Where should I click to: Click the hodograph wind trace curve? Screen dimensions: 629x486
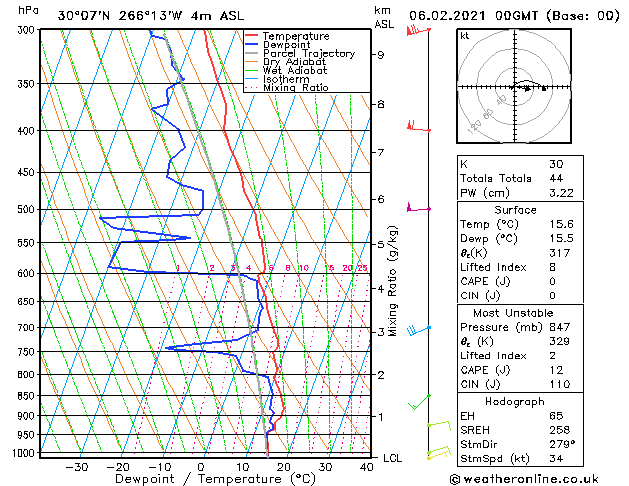526,82
